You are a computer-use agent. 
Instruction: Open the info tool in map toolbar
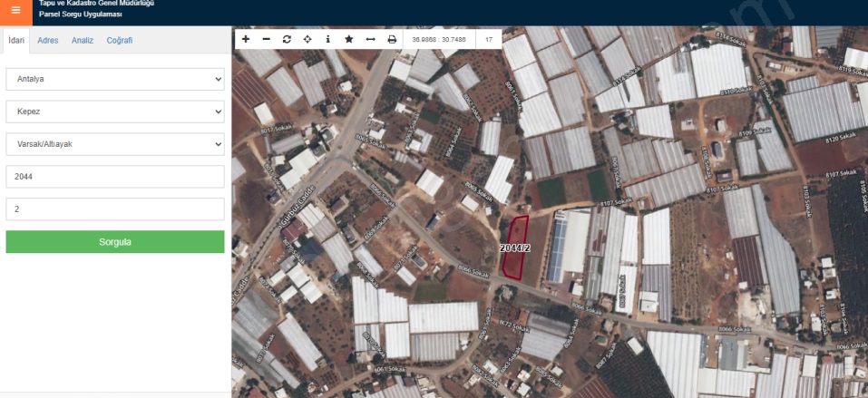[327, 40]
